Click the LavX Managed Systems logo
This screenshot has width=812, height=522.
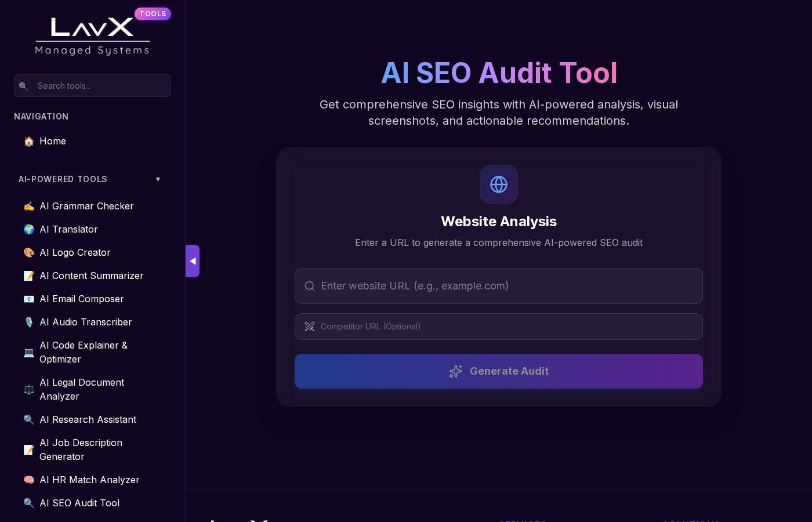tap(92, 36)
